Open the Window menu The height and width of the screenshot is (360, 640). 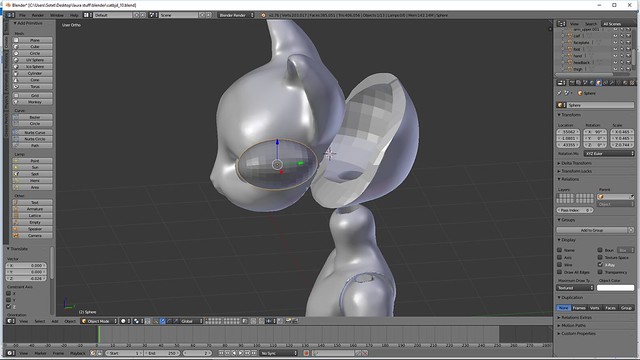[57, 15]
